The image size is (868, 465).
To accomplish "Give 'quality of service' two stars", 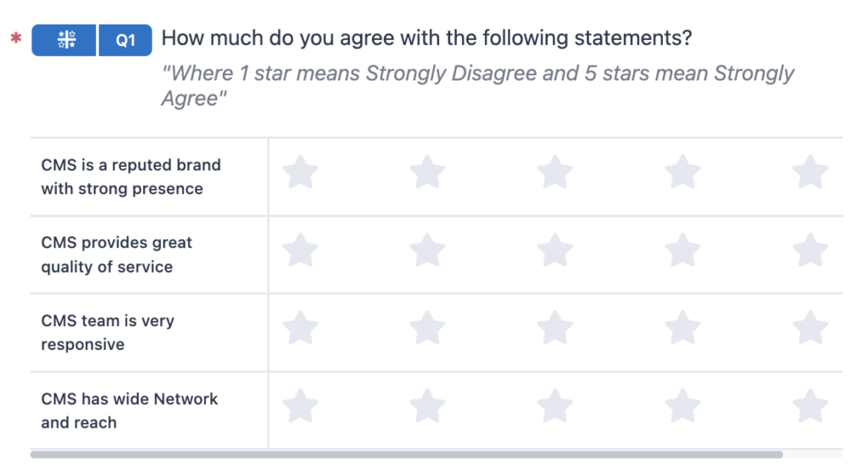I will pyautogui.click(x=428, y=251).
